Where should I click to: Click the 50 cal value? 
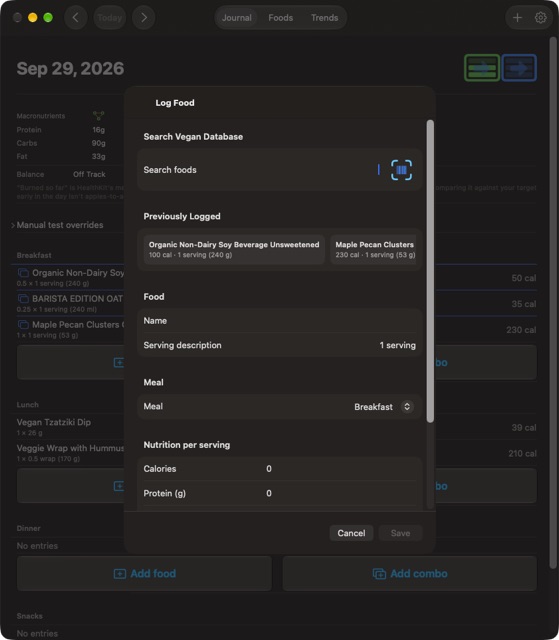(524, 278)
